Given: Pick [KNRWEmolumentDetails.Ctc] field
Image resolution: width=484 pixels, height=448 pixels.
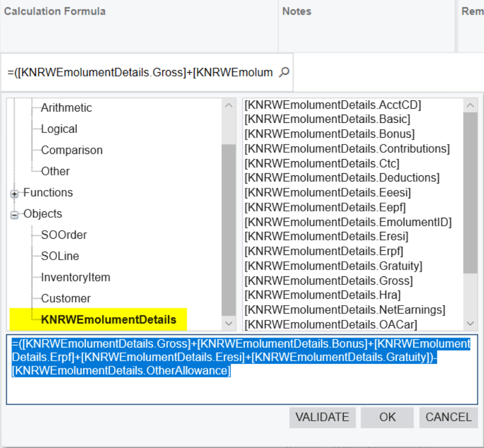Looking at the screenshot, I should coord(322,163).
